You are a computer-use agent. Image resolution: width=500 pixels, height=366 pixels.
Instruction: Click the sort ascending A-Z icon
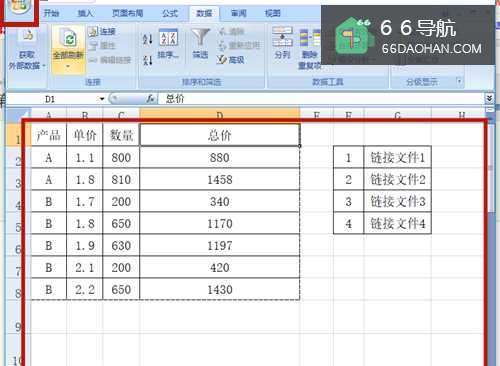click(147, 39)
